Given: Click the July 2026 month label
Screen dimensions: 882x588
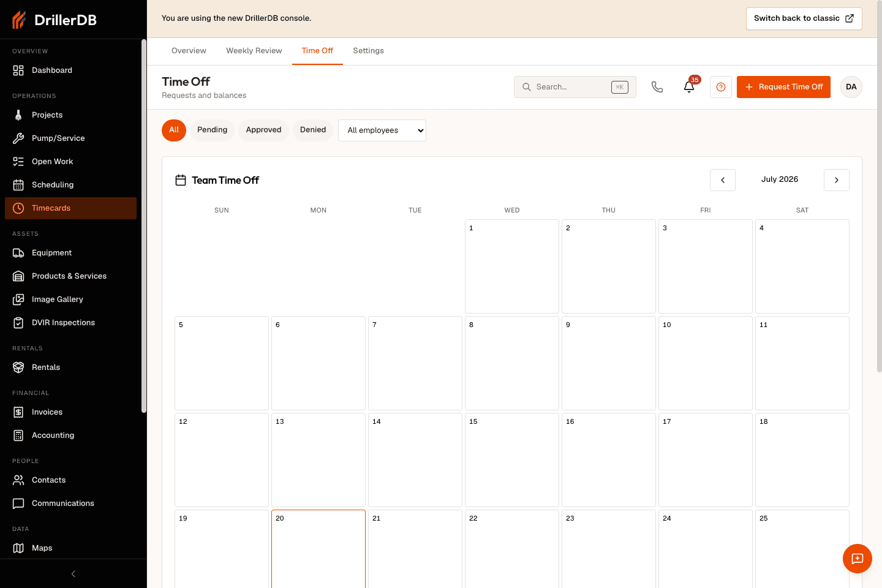Looking at the screenshot, I should pyautogui.click(x=780, y=179).
